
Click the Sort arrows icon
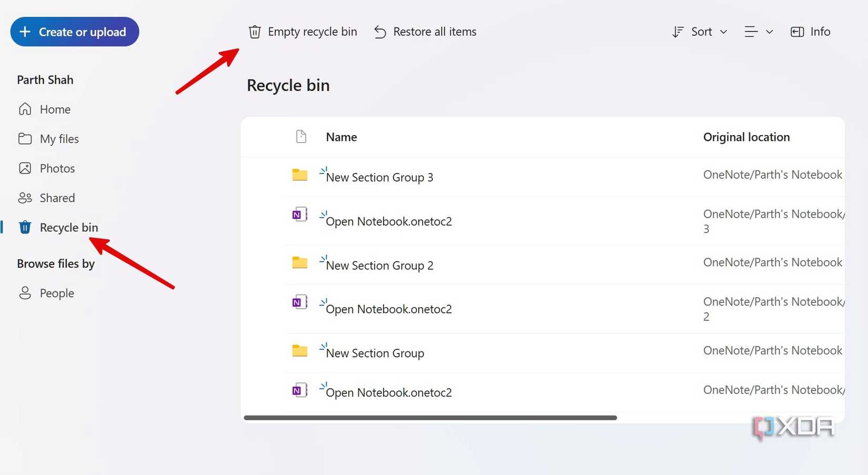pos(679,32)
